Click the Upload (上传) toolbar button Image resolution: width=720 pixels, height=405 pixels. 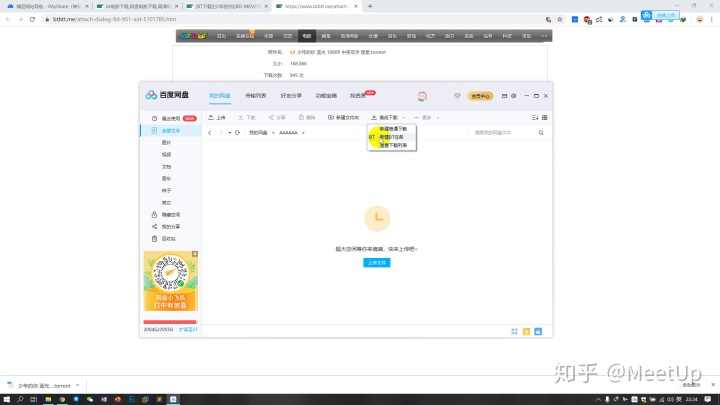(x=217, y=118)
